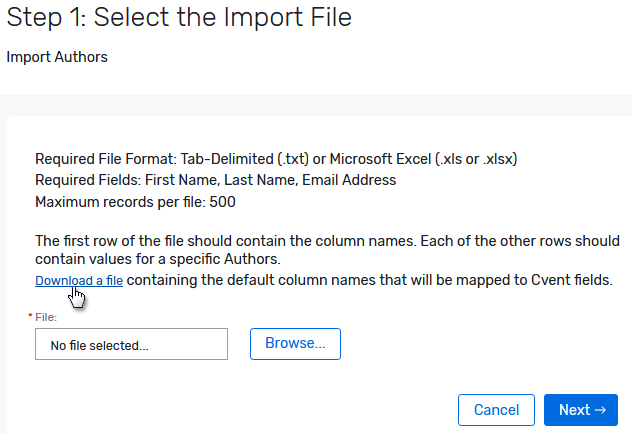Click the arrow icon on Next button
Screen dimensions: 632x434
[x=600, y=410]
